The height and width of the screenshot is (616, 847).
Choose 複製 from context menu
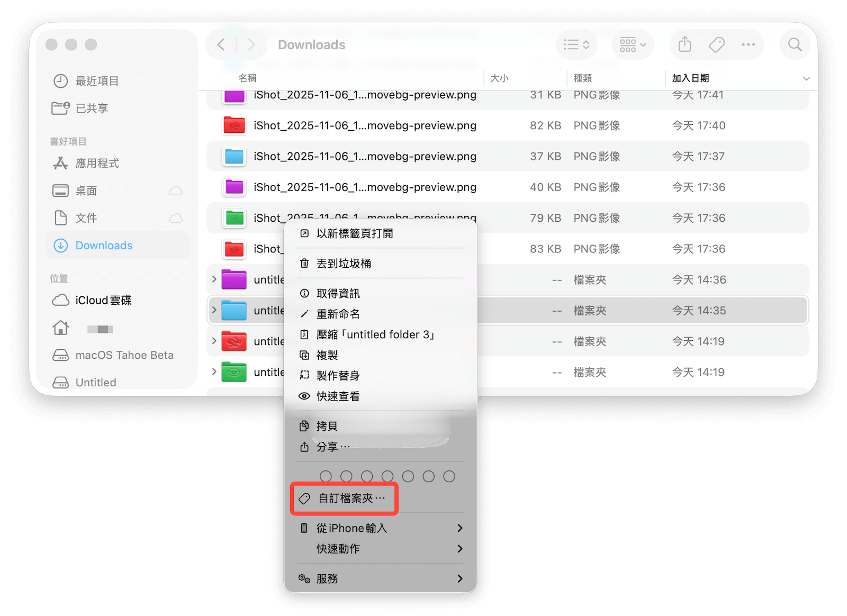pyautogui.click(x=381, y=355)
